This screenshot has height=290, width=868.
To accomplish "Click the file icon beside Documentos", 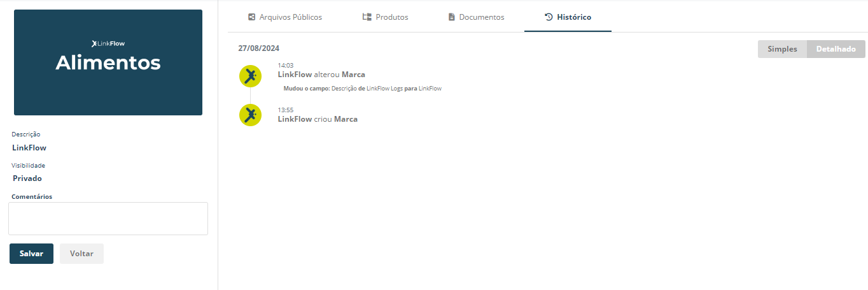I will point(452,17).
